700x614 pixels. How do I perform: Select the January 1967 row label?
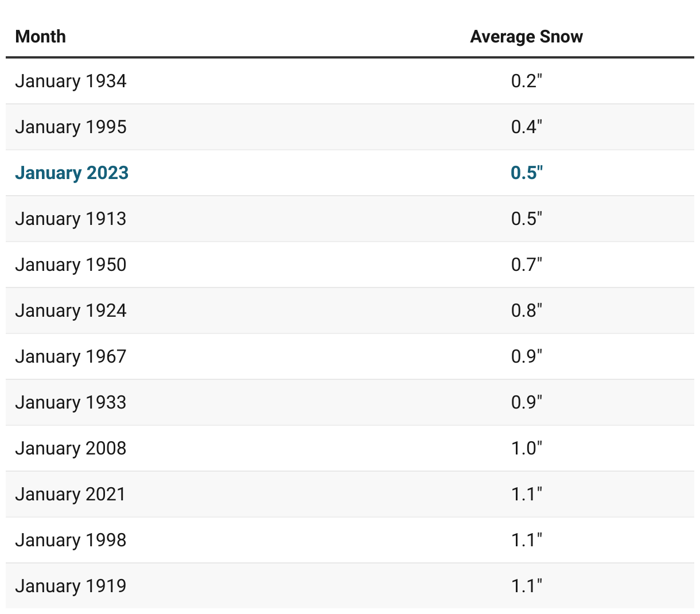point(71,357)
